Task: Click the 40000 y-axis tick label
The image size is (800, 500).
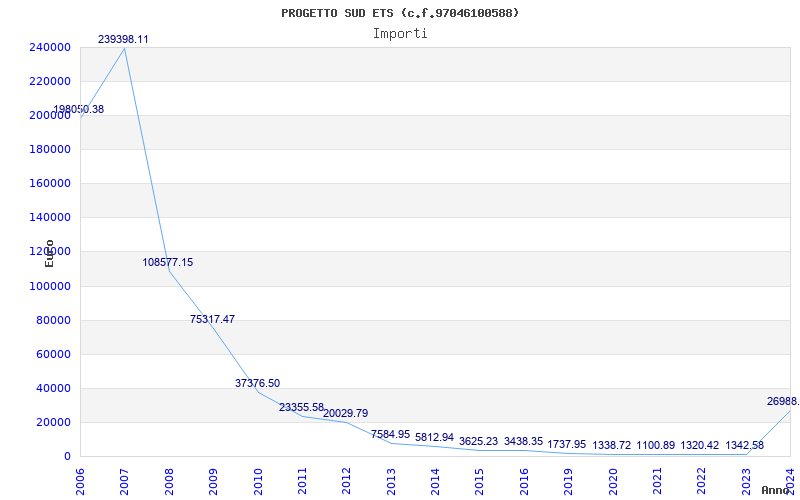Action: coord(54,388)
